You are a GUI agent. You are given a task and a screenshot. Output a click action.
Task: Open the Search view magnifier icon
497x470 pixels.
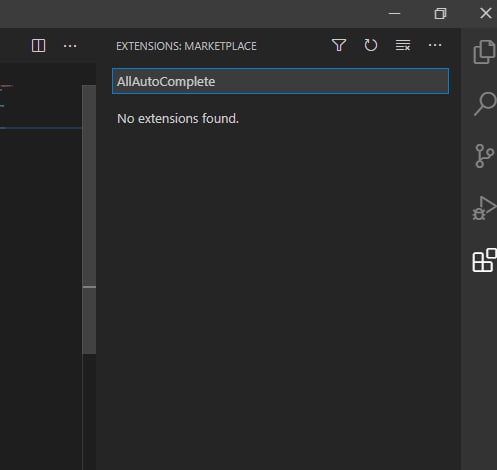[486, 104]
